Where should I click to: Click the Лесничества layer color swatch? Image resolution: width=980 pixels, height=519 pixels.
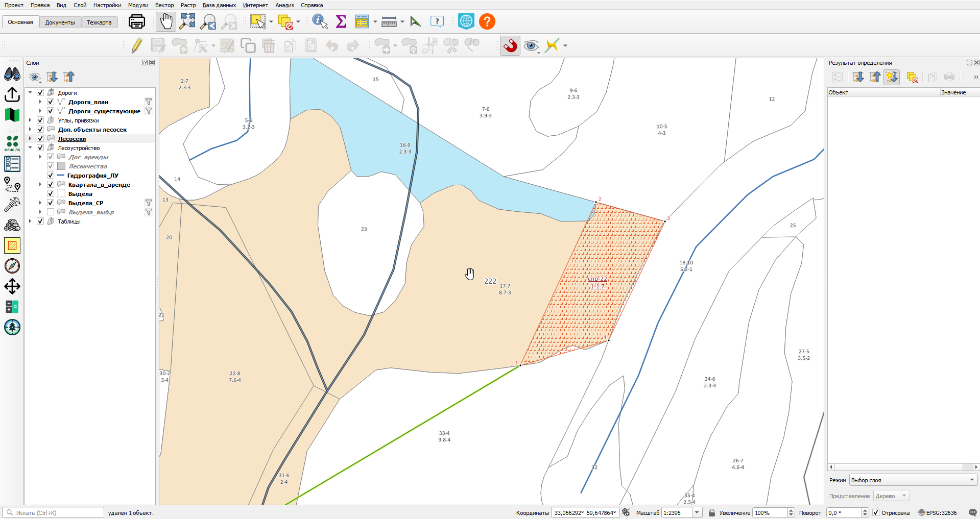(61, 166)
